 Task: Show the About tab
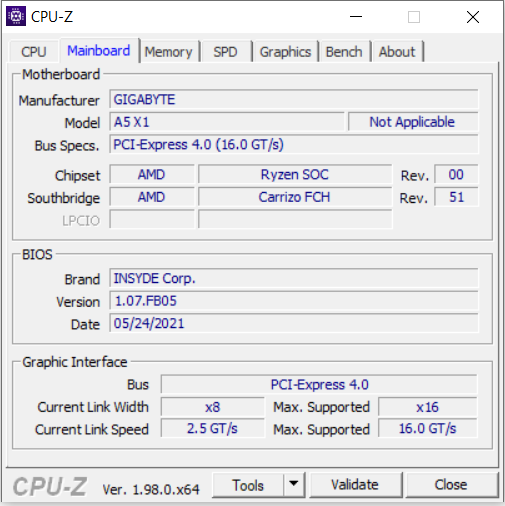[x=397, y=52]
